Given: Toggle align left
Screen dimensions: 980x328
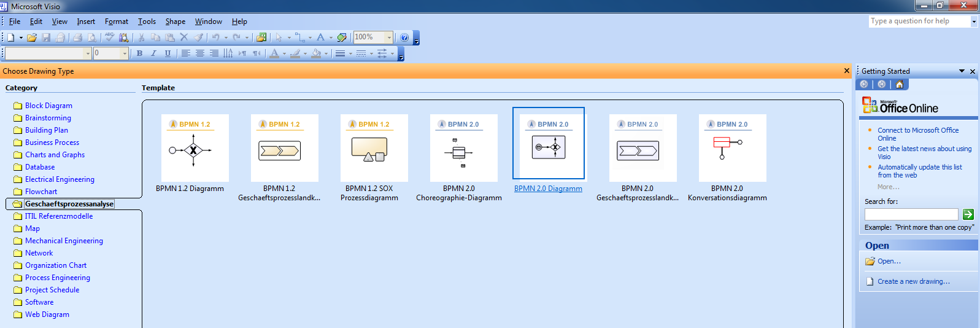Looking at the screenshot, I should coord(185,53).
